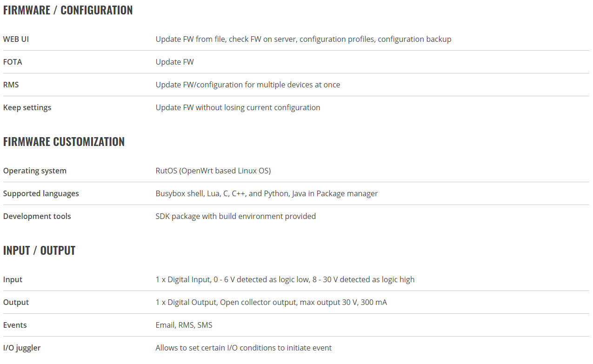
Task: Click the RMS label under Firmware / Configuration
Action: click(11, 85)
